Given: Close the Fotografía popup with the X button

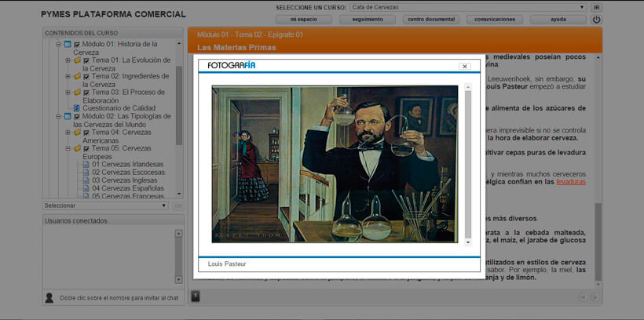Looking at the screenshot, I should (464, 67).
